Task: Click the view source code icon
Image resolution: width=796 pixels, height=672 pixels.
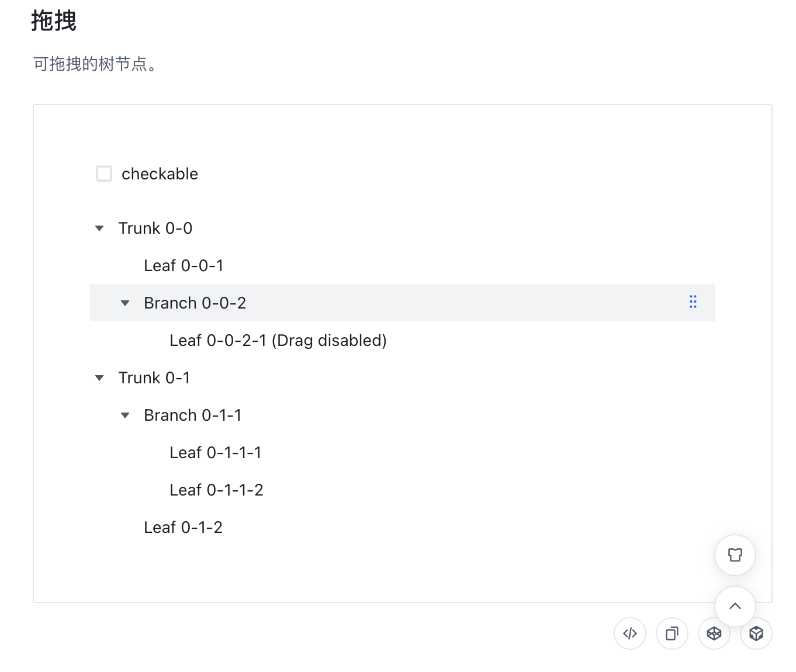Action: click(630, 633)
